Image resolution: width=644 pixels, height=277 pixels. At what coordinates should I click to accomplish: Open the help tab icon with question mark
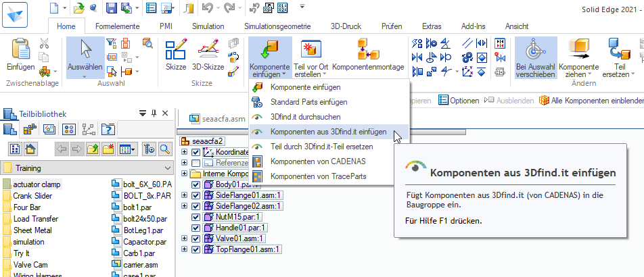tap(108, 129)
